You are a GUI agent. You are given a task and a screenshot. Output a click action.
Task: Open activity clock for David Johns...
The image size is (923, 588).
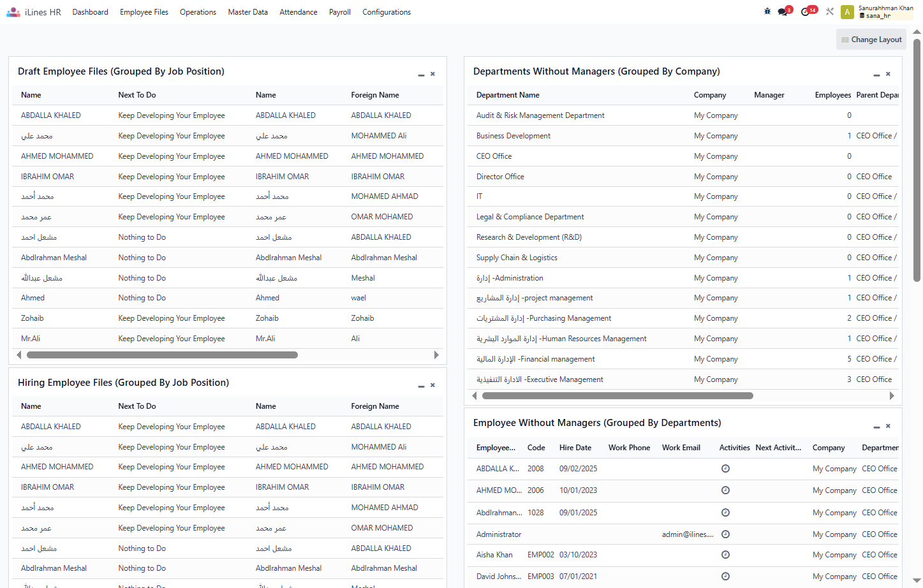tap(725, 577)
